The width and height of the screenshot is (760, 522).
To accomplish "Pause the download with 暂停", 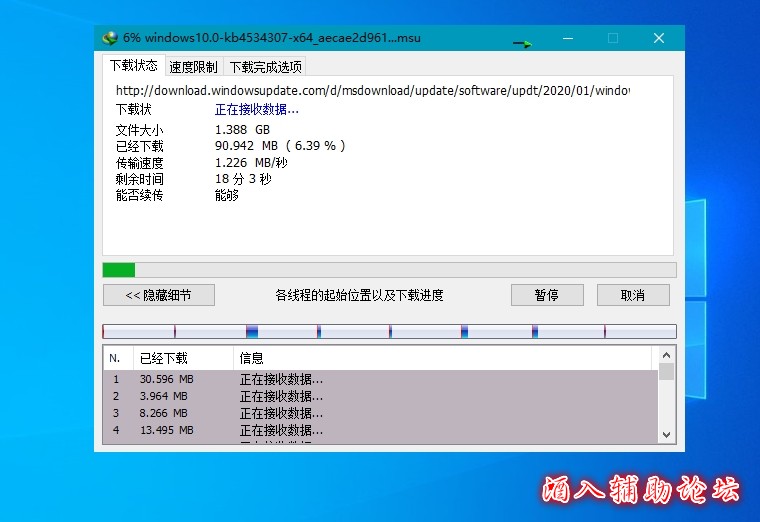I will 547,295.
